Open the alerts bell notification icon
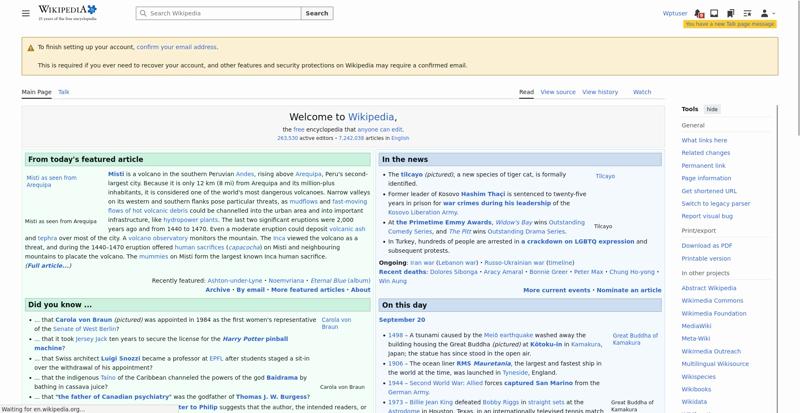This screenshot has width=800, height=413. tap(699, 13)
